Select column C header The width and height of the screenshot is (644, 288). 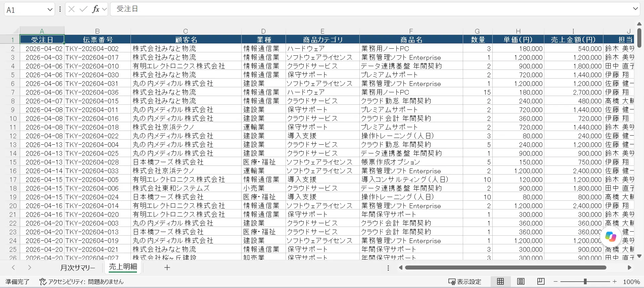[186, 31]
